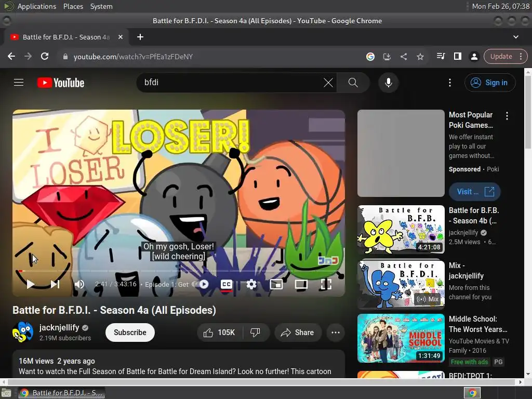Open tab search dropdown chevron

[x=516, y=37]
